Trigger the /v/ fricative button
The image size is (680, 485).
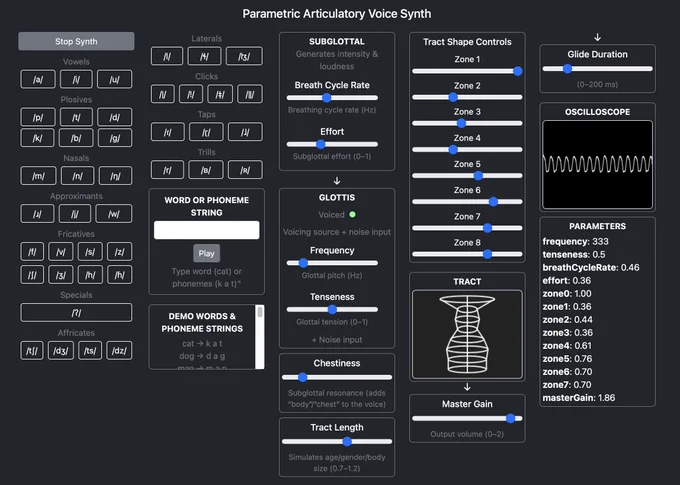pos(61,252)
